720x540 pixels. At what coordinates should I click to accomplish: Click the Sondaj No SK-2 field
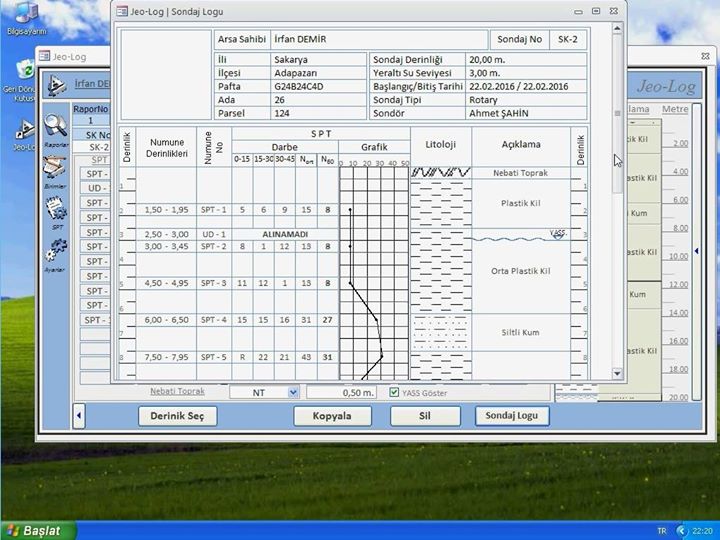pyautogui.click(x=568, y=39)
